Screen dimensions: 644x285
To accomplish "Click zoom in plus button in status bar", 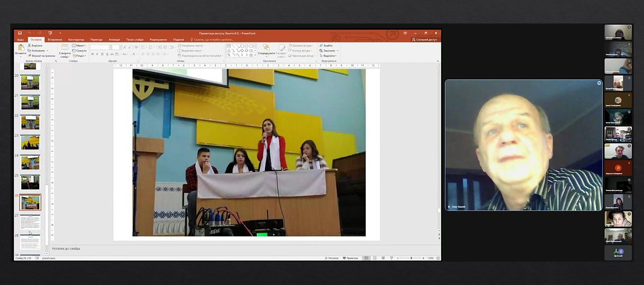I will point(424,258).
